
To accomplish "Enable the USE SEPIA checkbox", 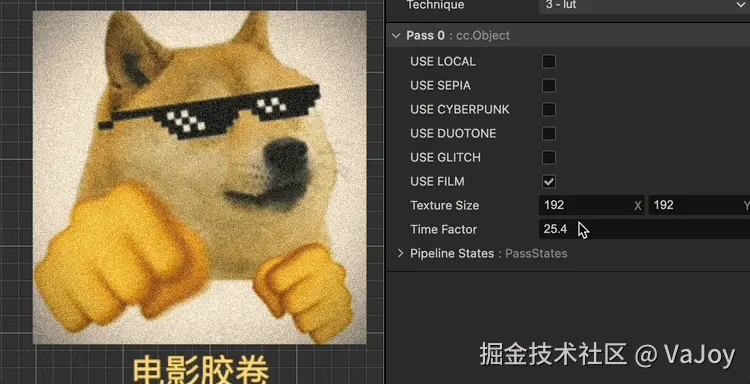I will [x=549, y=86].
